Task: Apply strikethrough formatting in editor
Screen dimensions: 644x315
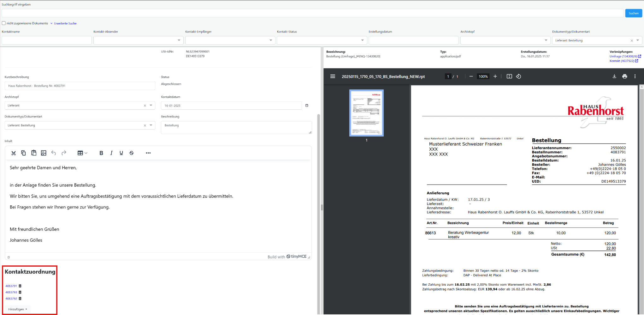Action: point(132,153)
